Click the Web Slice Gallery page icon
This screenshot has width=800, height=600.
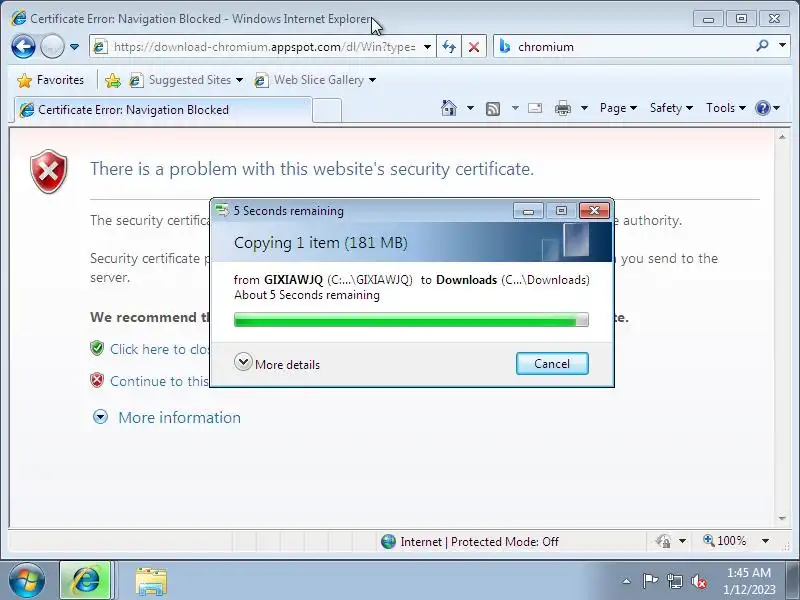click(261, 80)
